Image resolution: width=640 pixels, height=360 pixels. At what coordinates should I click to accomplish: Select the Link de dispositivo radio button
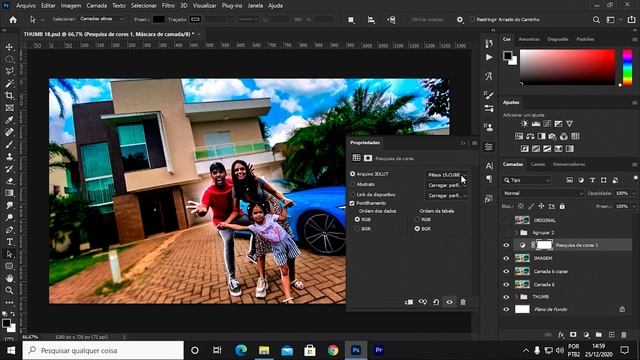click(x=353, y=195)
